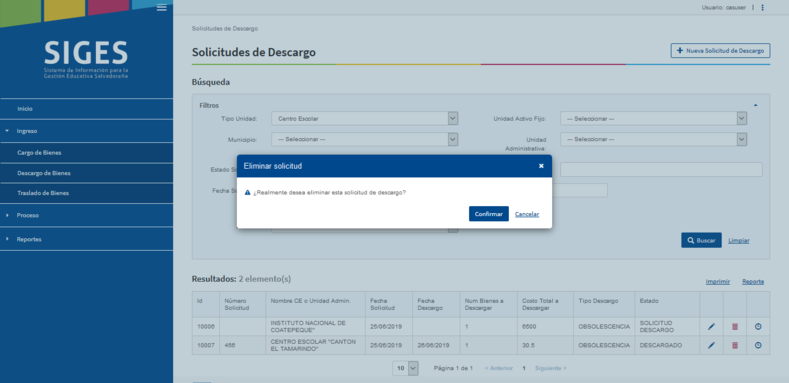Open the Tipo Unidad dropdown
The height and width of the screenshot is (383, 789).
pos(364,118)
